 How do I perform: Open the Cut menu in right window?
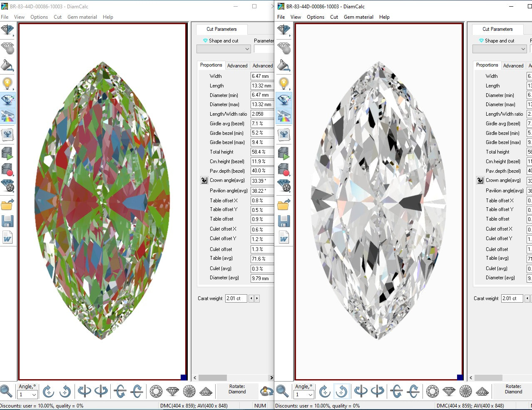(x=334, y=17)
